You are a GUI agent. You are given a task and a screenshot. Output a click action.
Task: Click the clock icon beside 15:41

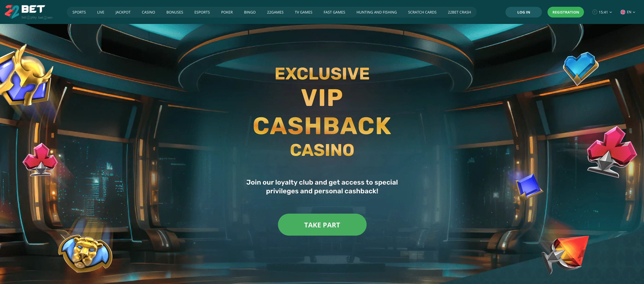[x=595, y=12]
